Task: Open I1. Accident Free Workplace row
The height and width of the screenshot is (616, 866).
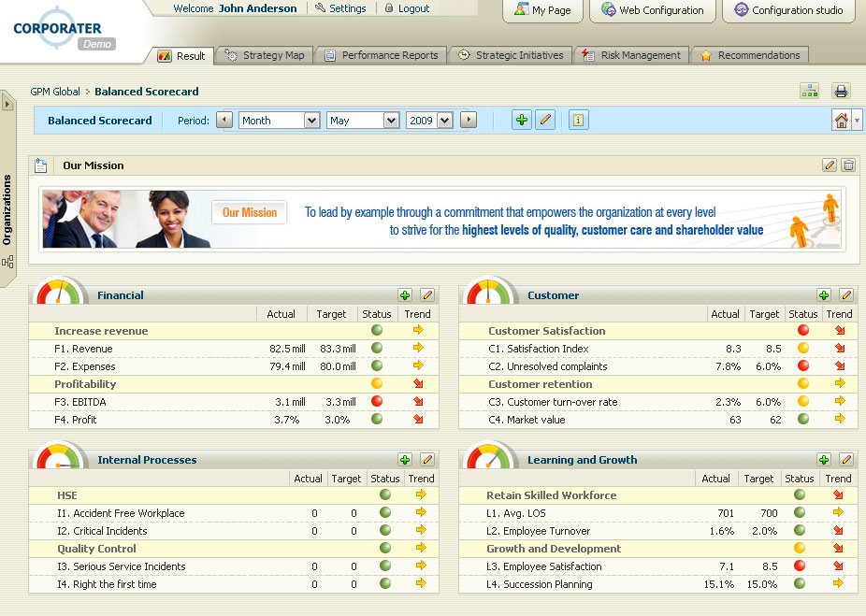Action: click(234, 513)
